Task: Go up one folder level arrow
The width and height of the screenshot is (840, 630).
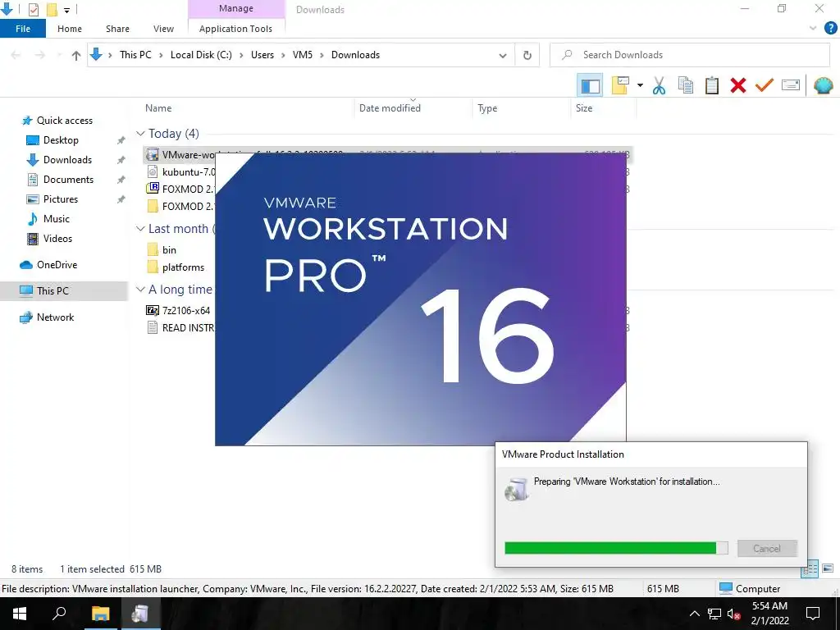Action: (x=76, y=55)
